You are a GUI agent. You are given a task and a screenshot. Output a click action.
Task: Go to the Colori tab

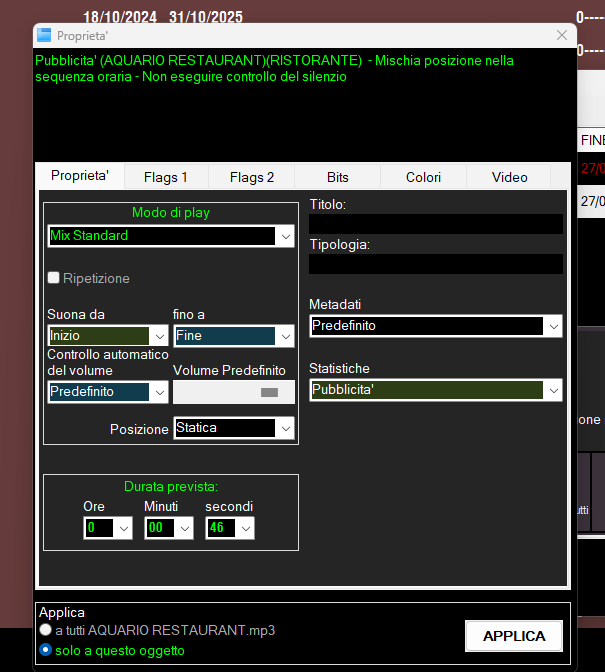423,177
